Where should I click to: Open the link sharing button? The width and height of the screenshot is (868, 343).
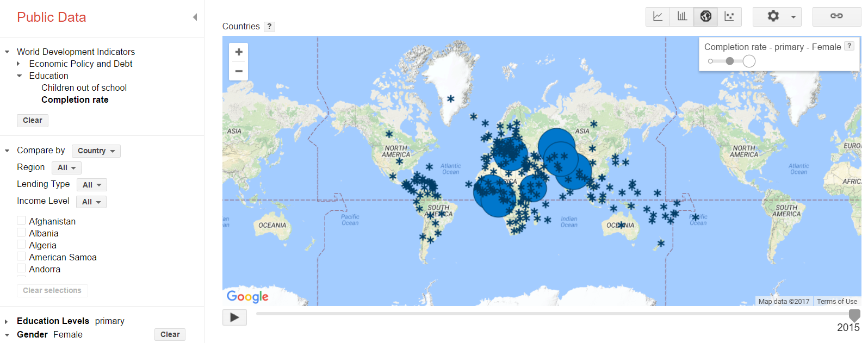[x=836, y=16]
